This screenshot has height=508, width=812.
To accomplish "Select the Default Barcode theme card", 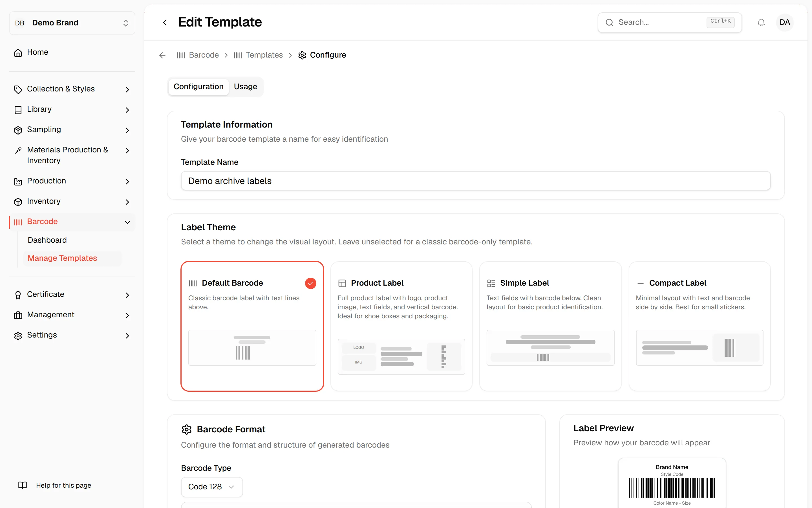I will (x=252, y=326).
